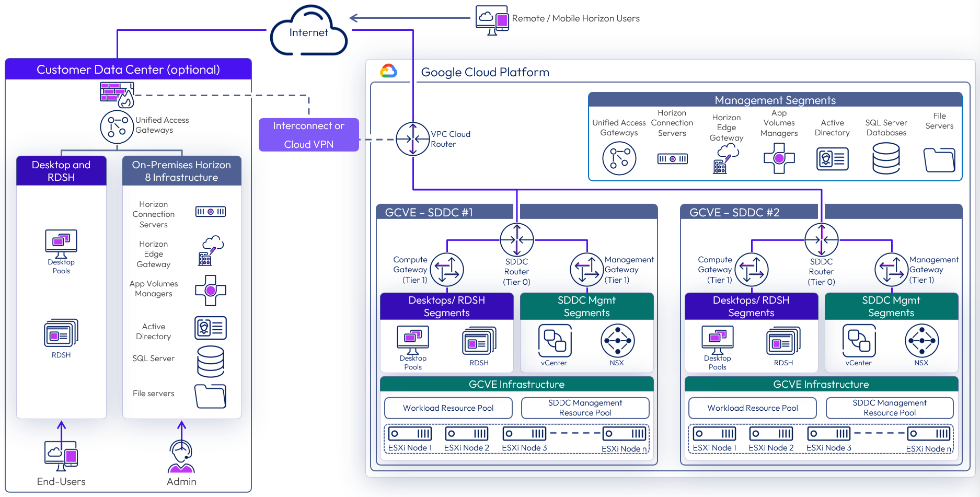This screenshot has width=980, height=497.
Task: Click the End-Users device icon
Action: tap(61, 456)
